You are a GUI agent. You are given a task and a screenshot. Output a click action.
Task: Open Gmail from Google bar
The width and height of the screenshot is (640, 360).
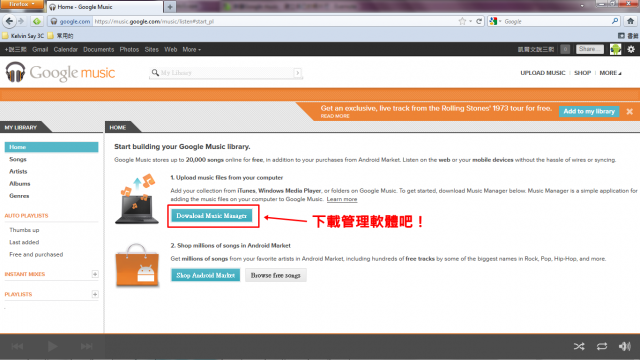(40, 49)
